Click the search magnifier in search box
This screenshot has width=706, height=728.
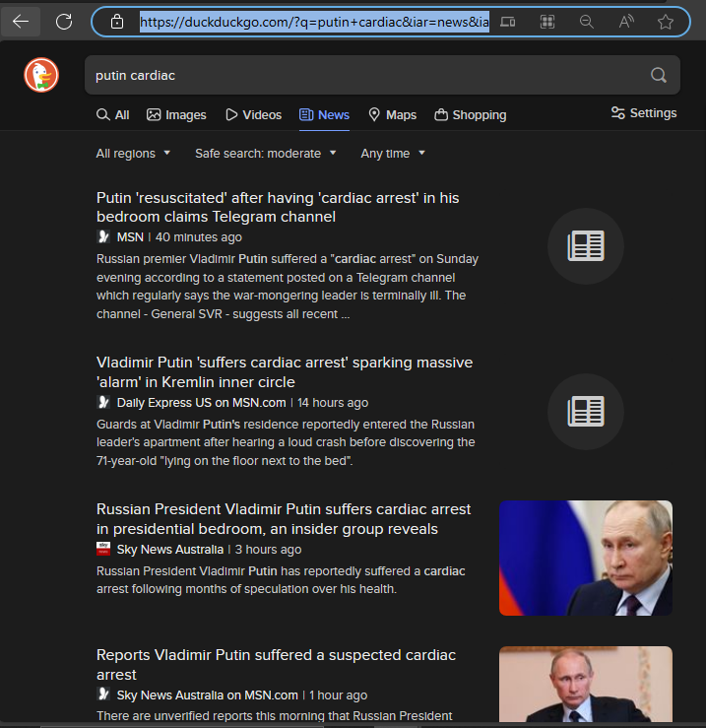coord(658,75)
